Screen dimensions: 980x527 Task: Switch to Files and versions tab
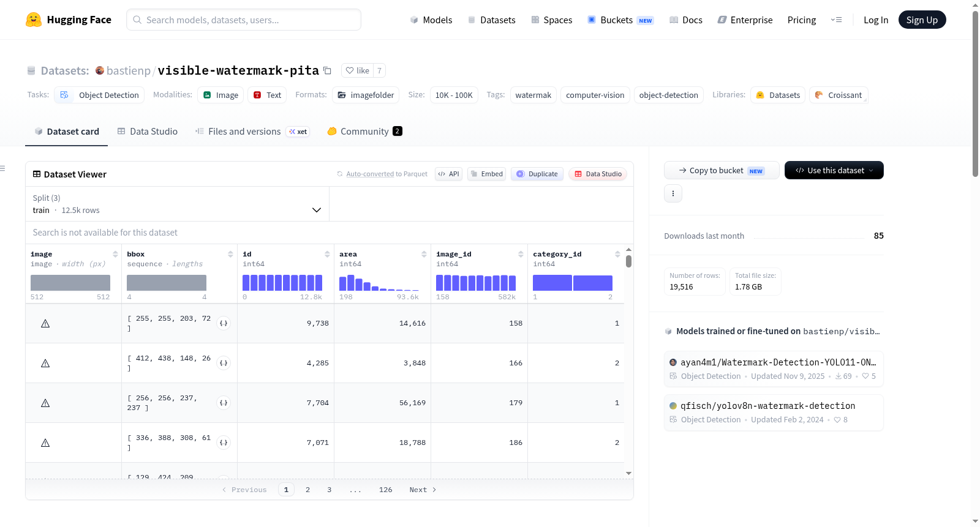(252, 132)
